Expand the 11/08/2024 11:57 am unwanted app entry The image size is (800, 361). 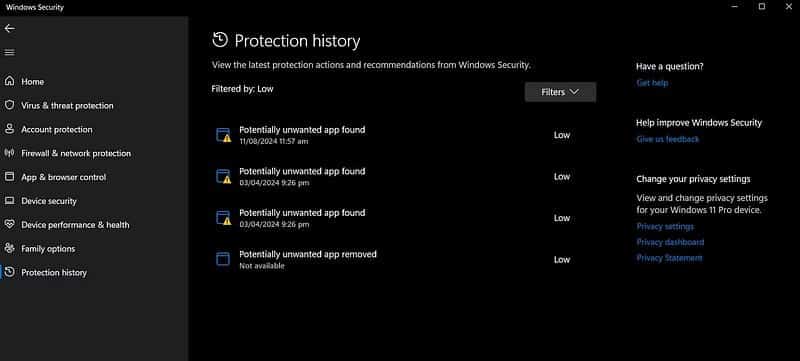pos(403,135)
